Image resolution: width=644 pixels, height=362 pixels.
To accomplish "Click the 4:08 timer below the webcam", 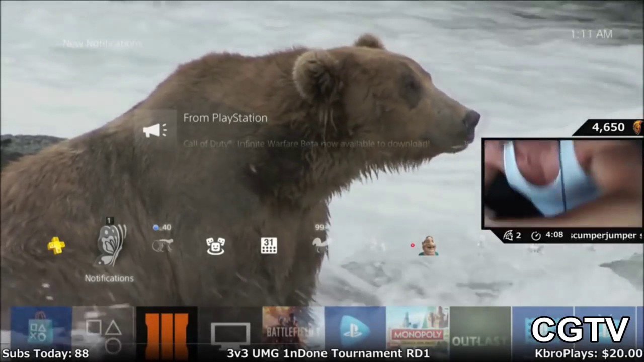I will (x=554, y=235).
